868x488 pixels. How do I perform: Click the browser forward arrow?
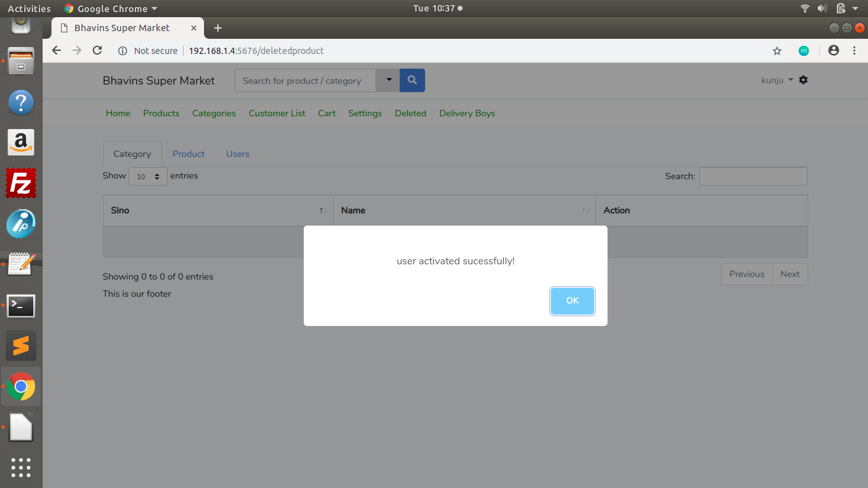coord(77,50)
